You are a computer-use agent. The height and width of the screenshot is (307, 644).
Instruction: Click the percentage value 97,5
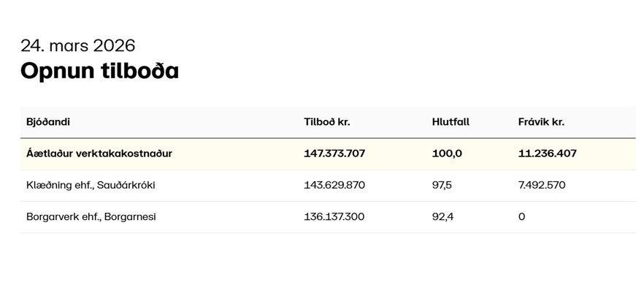442,185
